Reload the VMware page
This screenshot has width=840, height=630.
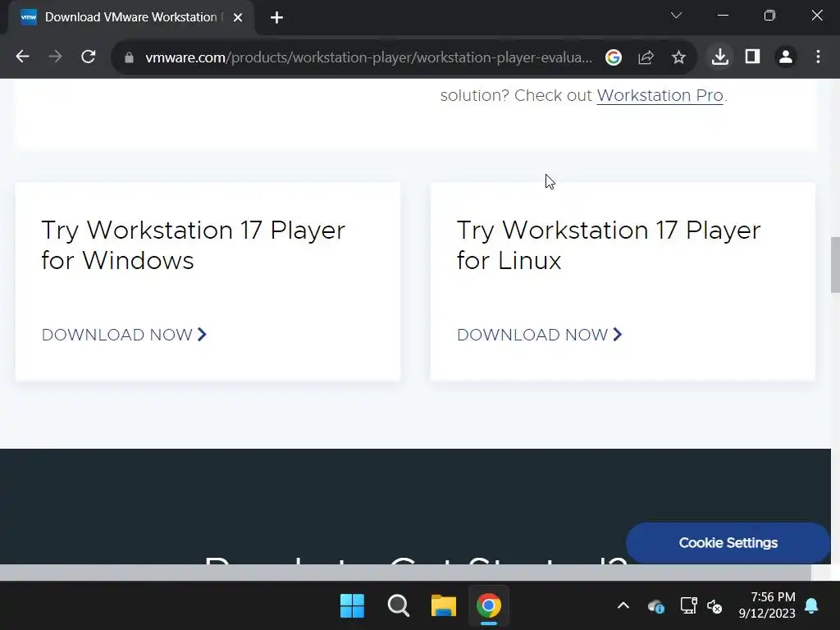pos(89,57)
